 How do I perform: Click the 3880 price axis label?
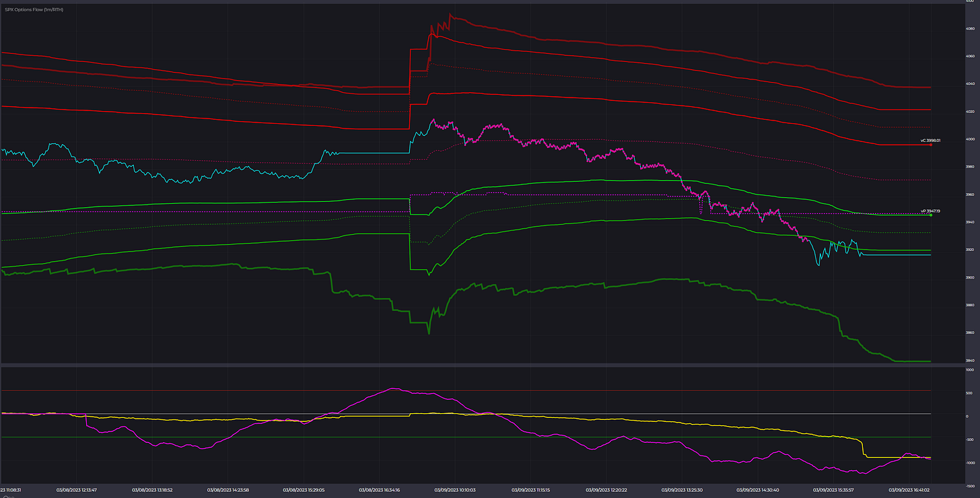[969, 306]
